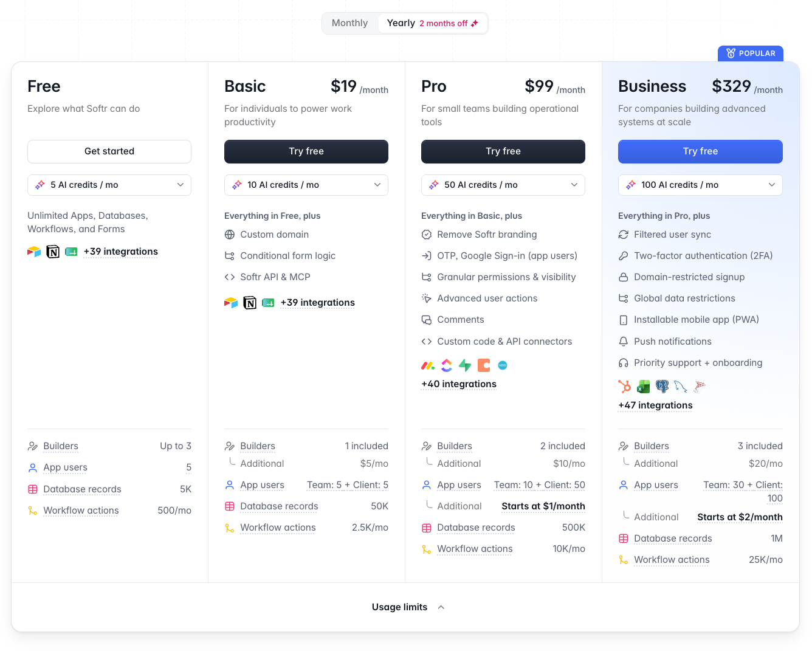
Task: Open +39 integrations in the Free plan
Action: [121, 252]
